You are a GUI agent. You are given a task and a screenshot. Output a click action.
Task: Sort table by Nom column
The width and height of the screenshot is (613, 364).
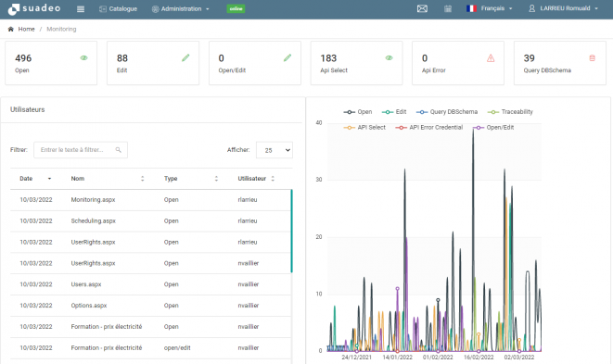pyautogui.click(x=108, y=179)
